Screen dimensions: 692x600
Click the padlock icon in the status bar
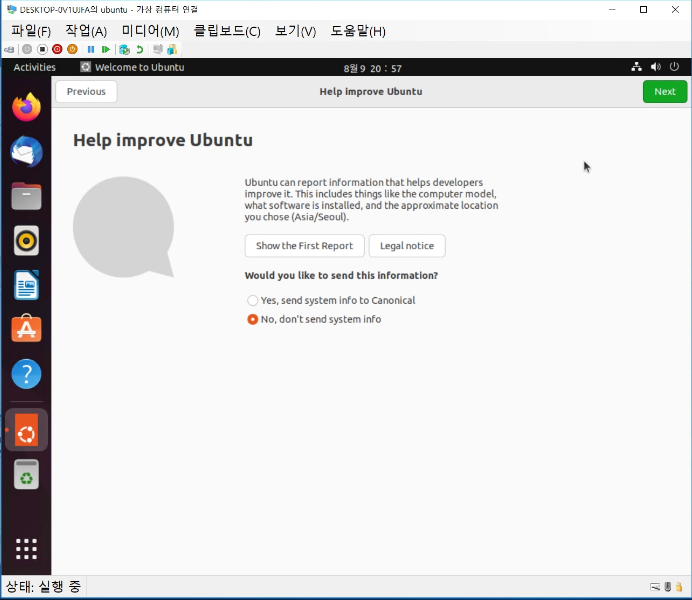point(679,587)
